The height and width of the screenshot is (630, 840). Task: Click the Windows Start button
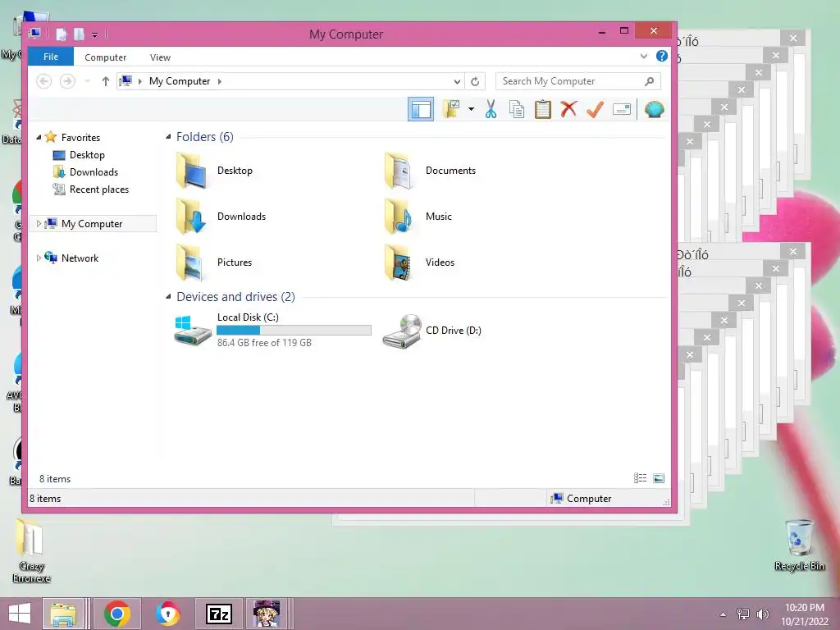20,614
